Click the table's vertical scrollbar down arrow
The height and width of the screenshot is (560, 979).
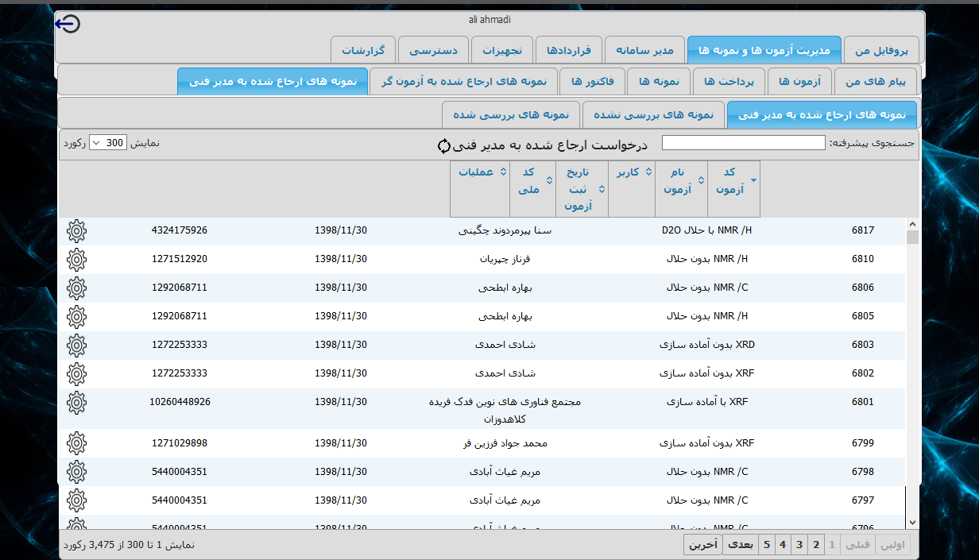click(911, 522)
